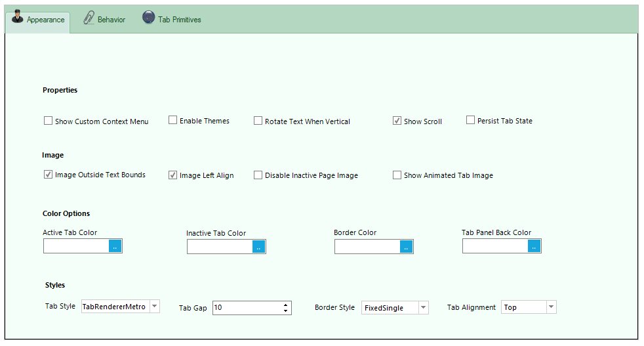Expand the Tab Style dropdown
This screenshot has height=346, width=644.
coord(154,306)
